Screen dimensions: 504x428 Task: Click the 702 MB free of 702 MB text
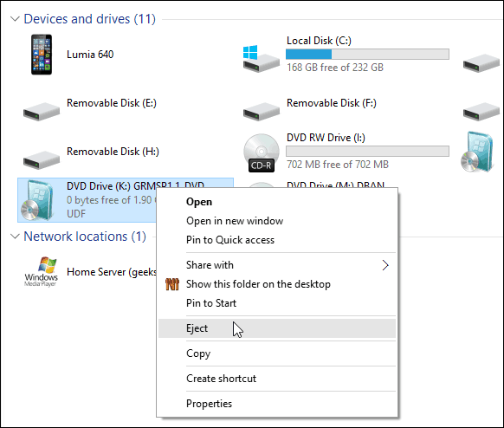[338, 165]
